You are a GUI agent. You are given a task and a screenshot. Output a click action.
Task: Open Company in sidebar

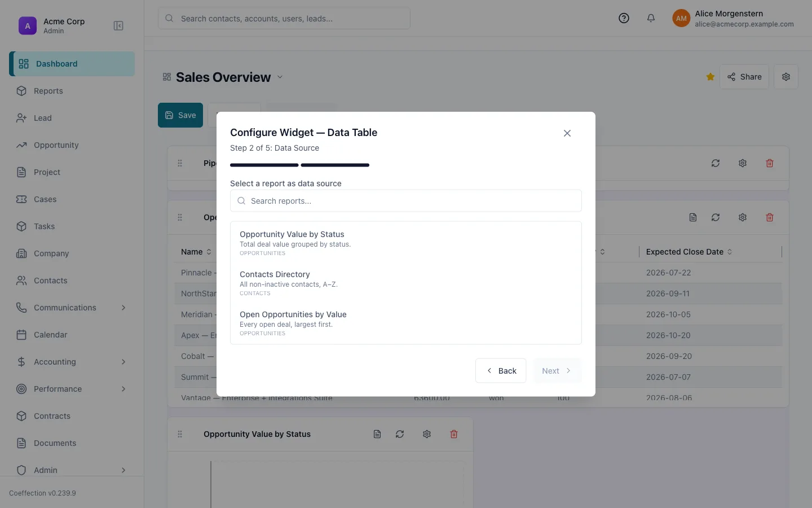(x=72, y=253)
